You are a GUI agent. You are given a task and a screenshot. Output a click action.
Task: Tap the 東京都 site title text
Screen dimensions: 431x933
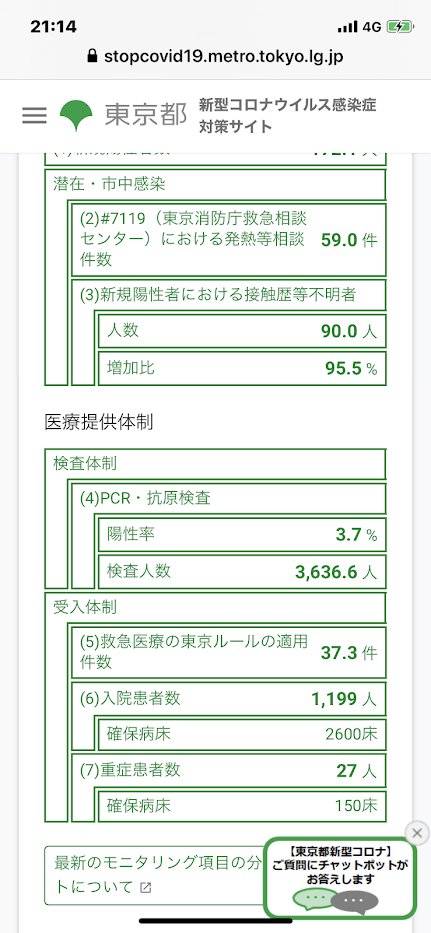146,115
